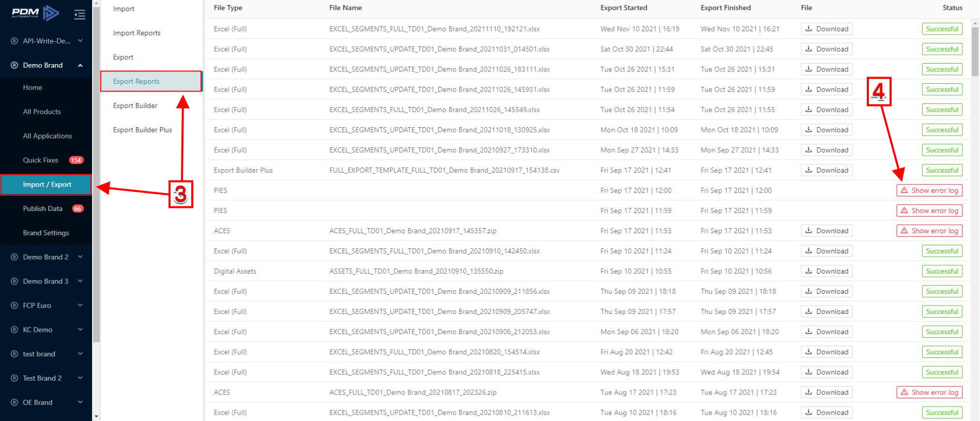Select Export Reports in the submenu
Screen dimensions: 980x421
pos(151,81)
